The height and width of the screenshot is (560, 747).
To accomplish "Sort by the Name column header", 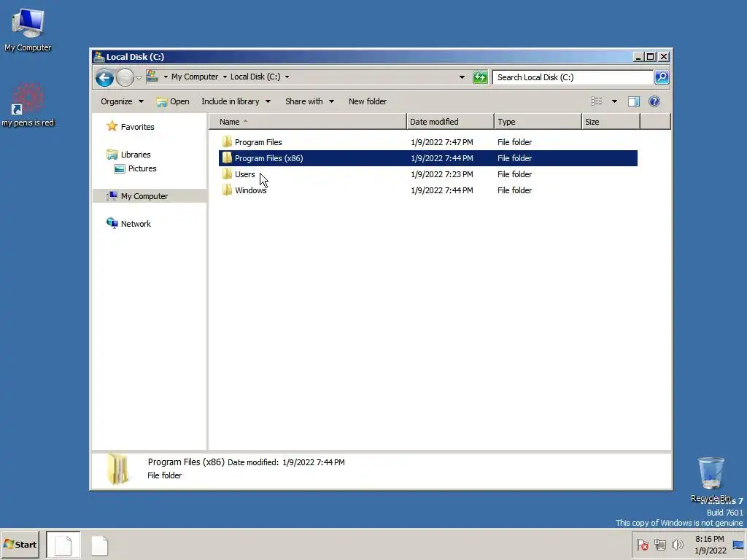I will point(308,122).
